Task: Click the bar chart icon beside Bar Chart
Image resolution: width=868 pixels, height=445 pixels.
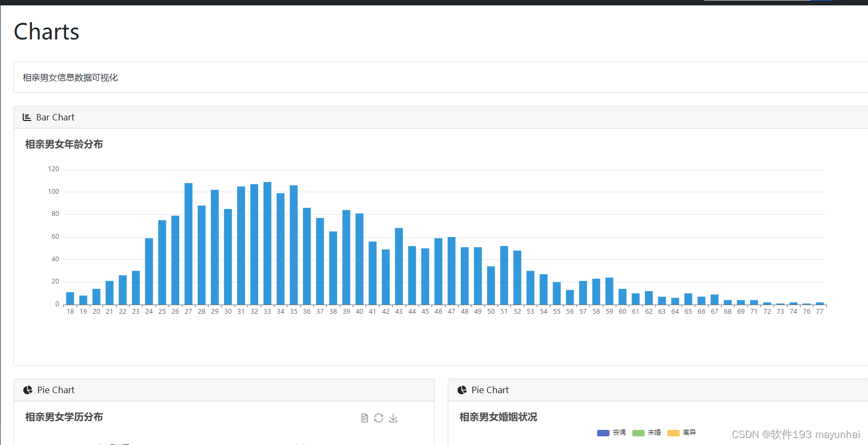Action: (x=26, y=117)
